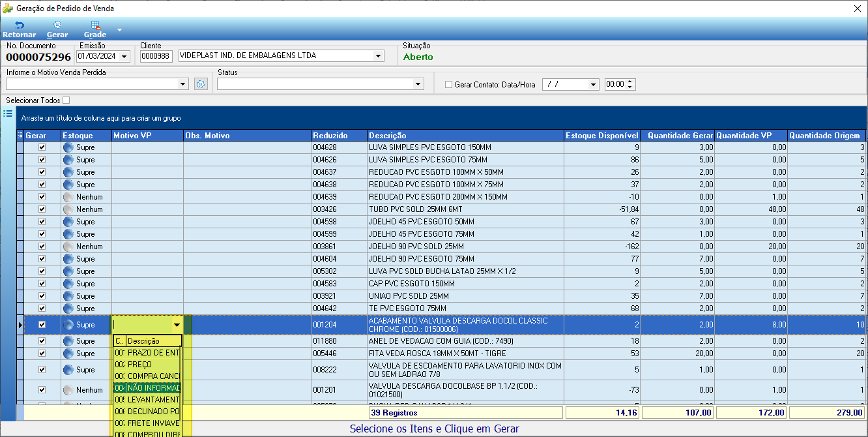868x437 pixels.
Task: Click Nenhum stock icon for TUBO PVC SOLD 25MM
Action: tap(68, 209)
